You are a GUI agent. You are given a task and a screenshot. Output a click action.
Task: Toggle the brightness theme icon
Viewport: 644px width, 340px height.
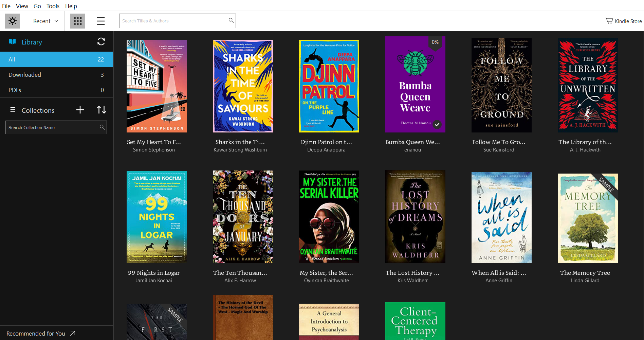(x=12, y=21)
